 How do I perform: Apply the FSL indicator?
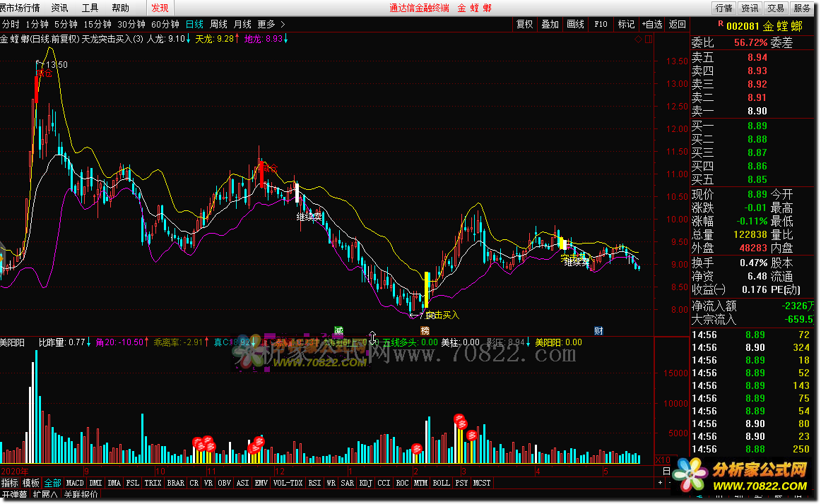[133, 483]
